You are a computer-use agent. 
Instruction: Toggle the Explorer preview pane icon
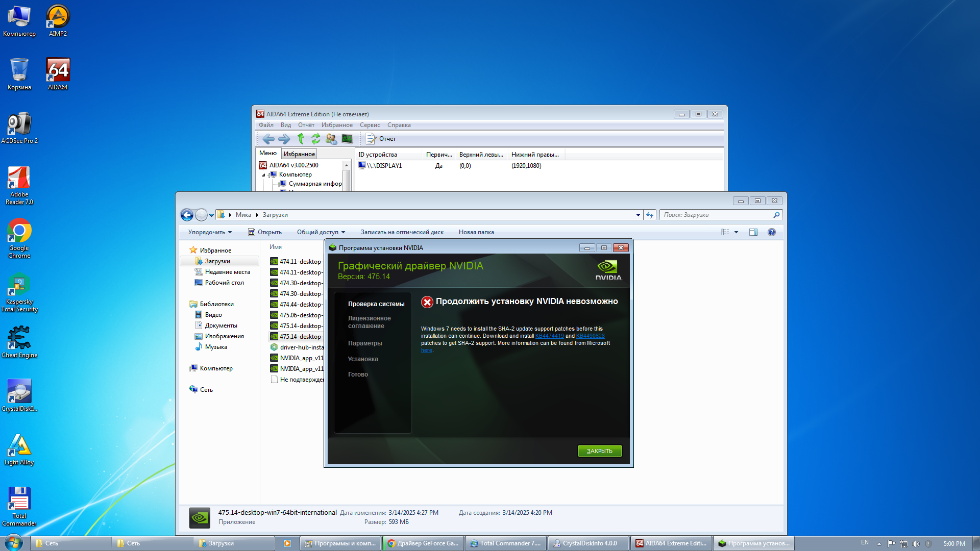point(753,232)
